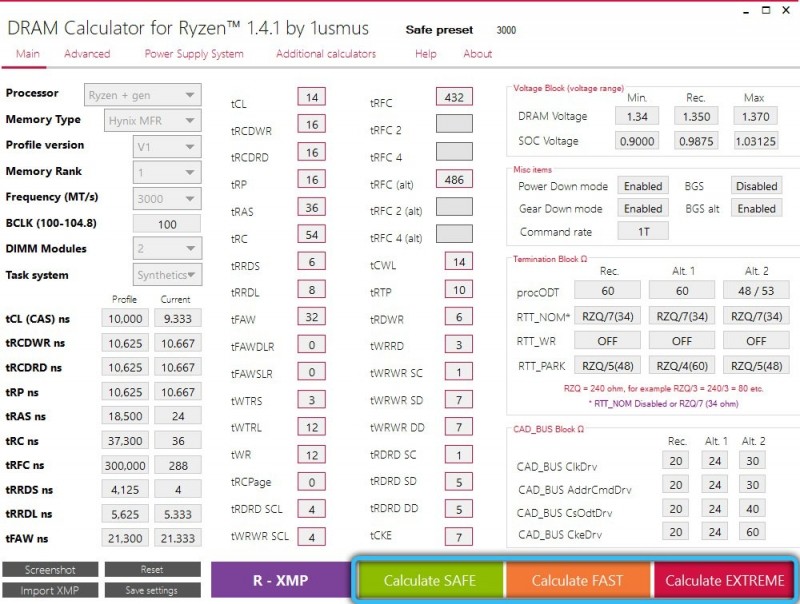
Task: Click the tCKE value field
Action: [459, 537]
